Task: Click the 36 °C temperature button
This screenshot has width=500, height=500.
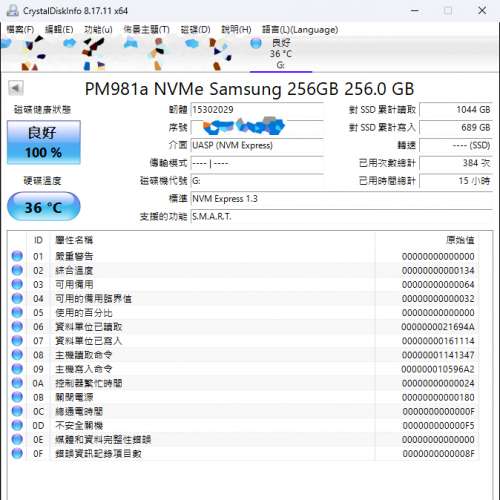Action: [x=44, y=207]
